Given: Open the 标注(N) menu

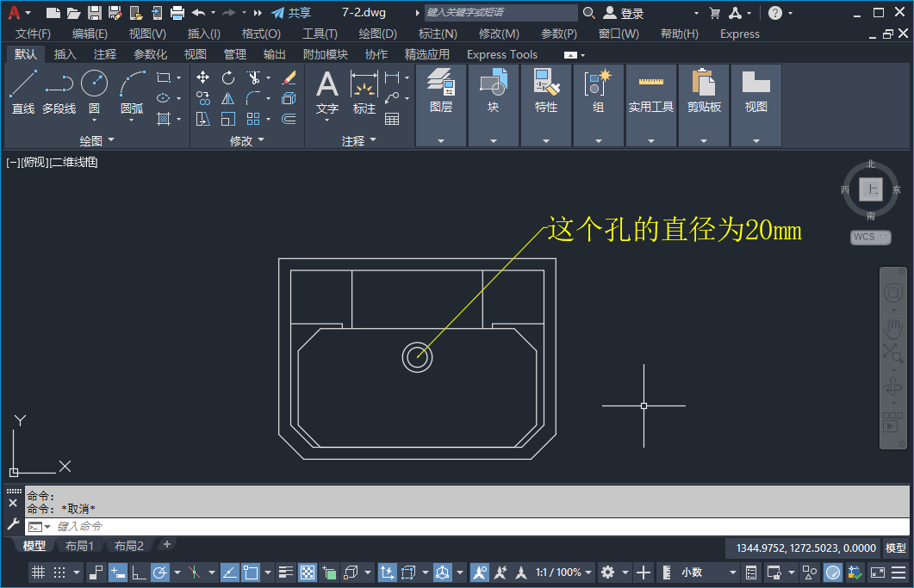Looking at the screenshot, I should pyautogui.click(x=437, y=34).
